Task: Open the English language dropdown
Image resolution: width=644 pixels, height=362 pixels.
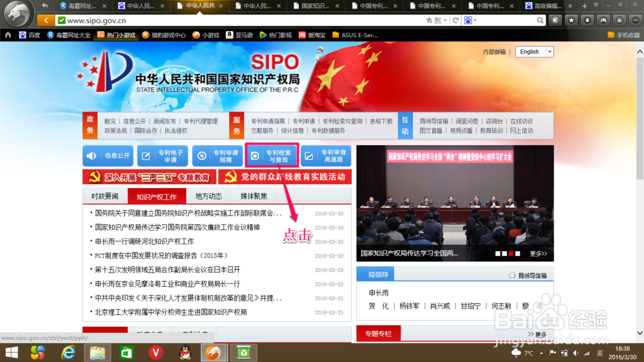Action: (535, 52)
